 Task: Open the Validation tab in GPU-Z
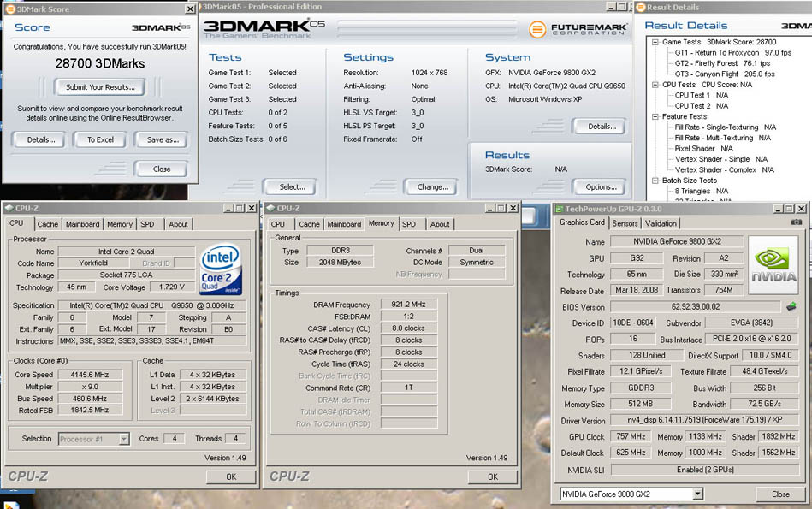click(661, 223)
